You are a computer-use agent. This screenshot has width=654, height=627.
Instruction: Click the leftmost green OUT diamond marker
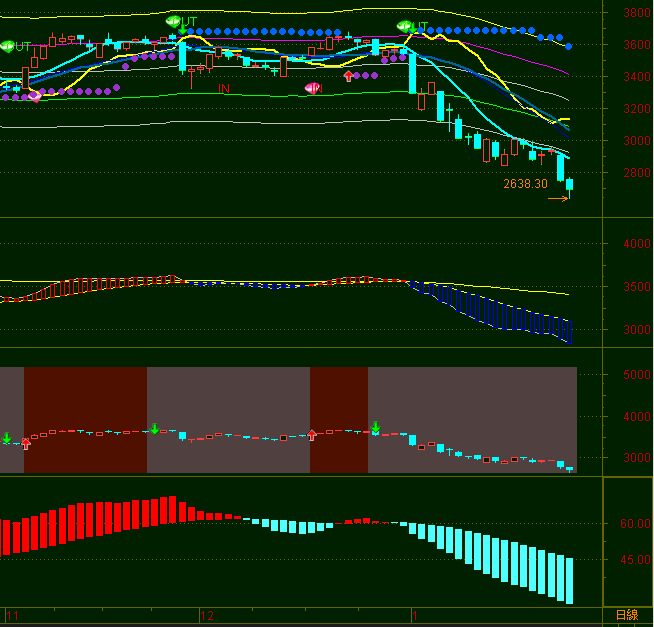pyautogui.click(x=8, y=46)
